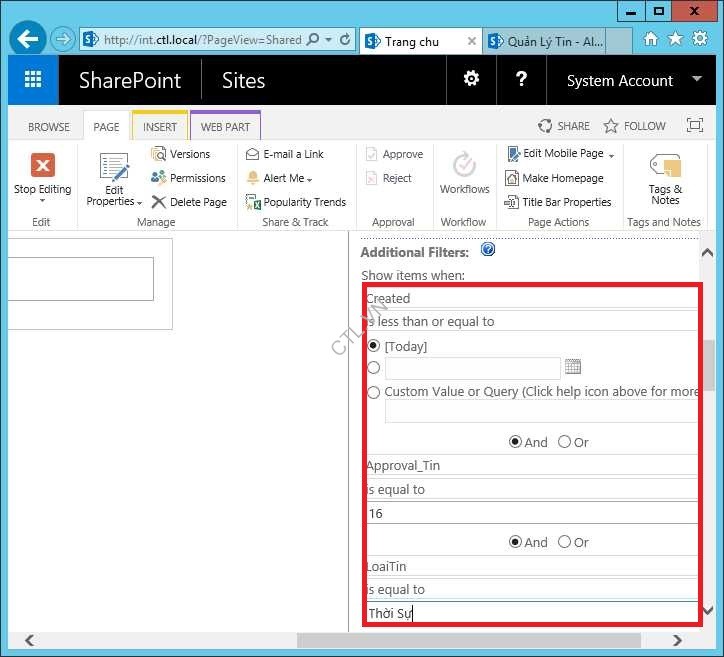Image resolution: width=724 pixels, height=657 pixels.
Task: Click the help question mark icon
Action: pos(521,80)
